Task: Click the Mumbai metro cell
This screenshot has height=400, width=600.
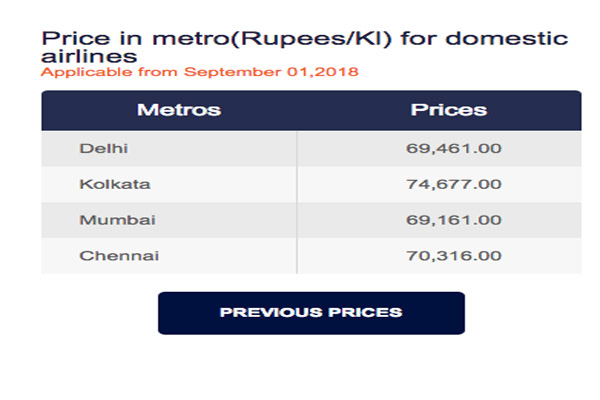Action: [x=169, y=220]
